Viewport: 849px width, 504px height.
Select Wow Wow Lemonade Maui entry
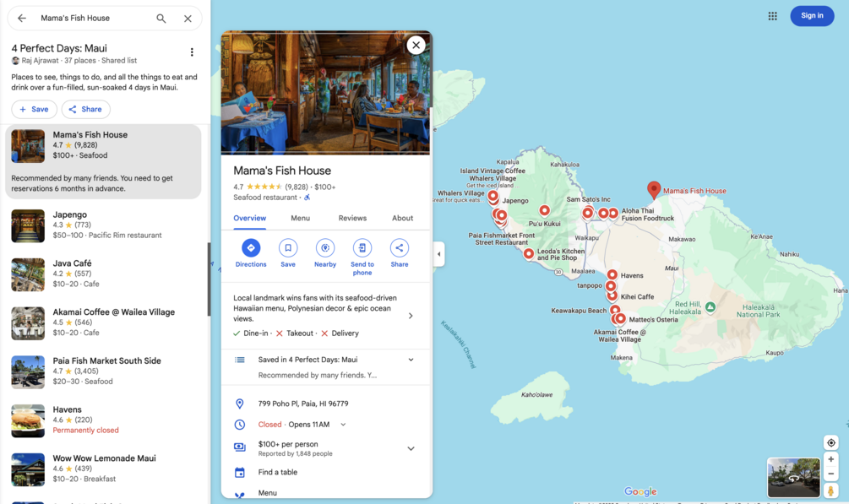pyautogui.click(x=103, y=469)
